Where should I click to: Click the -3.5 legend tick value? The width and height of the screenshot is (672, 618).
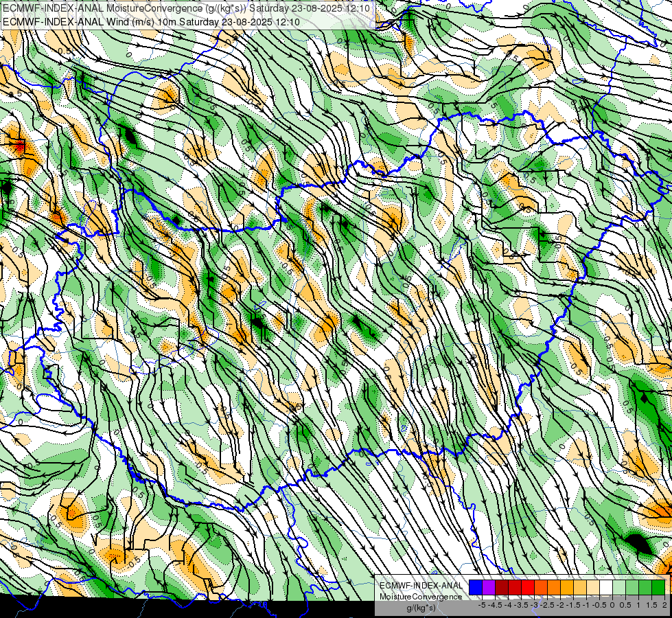click(521, 605)
